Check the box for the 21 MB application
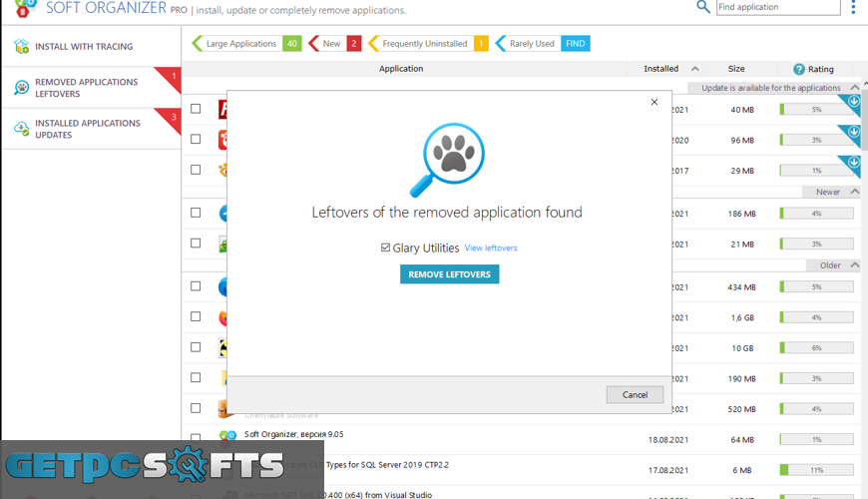868x499 pixels. tap(196, 244)
